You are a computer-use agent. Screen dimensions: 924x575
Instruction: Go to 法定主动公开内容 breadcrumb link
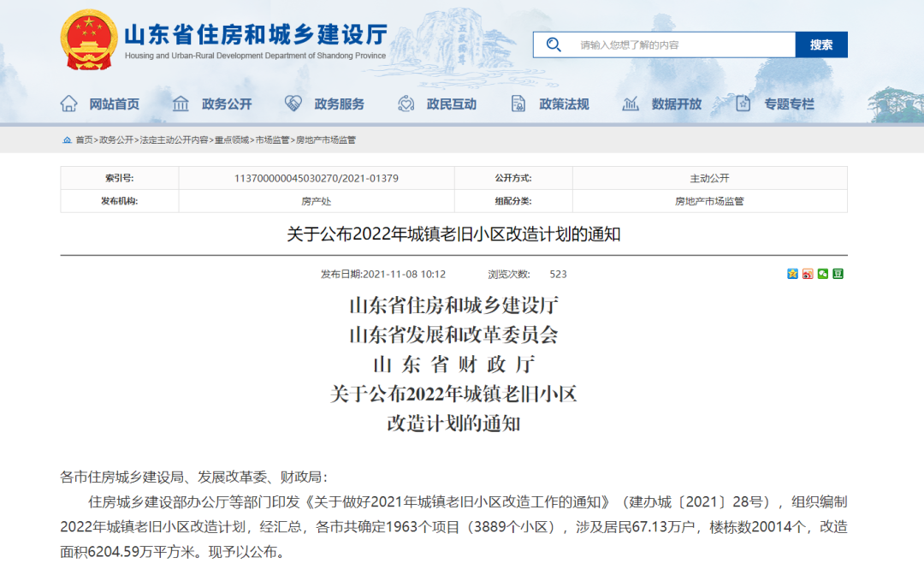[174, 140]
